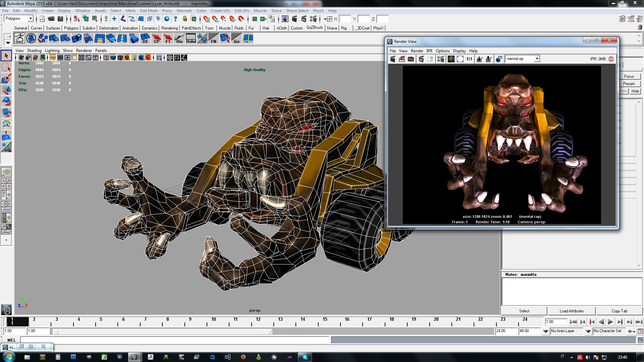Click the Open Render View clapperboard icon
The image size is (644, 362).
pyautogui.click(x=285, y=19)
